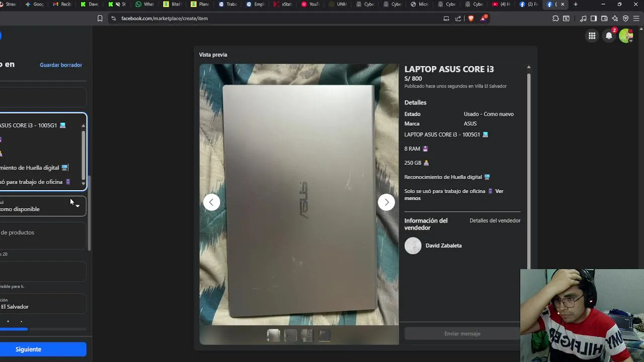Open the Brave Wallet icon
This screenshot has width=644, height=362.
click(604, 19)
